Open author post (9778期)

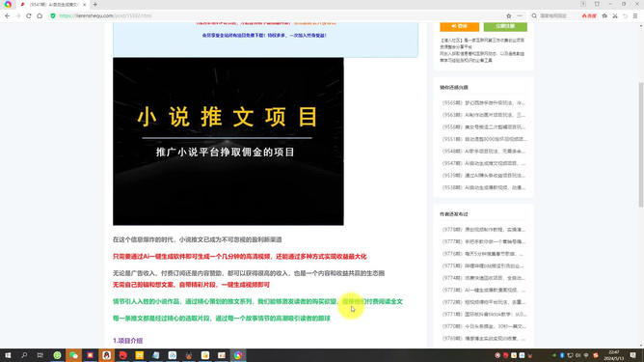pyautogui.click(x=483, y=230)
